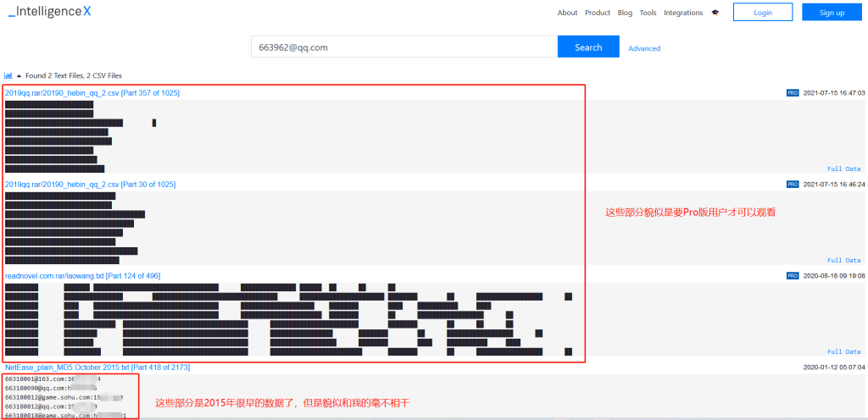Viewport: 868px width, 420px height.
Task: Open NetEase_plain_MD5 October 2015.txt result
Action: [x=97, y=367]
